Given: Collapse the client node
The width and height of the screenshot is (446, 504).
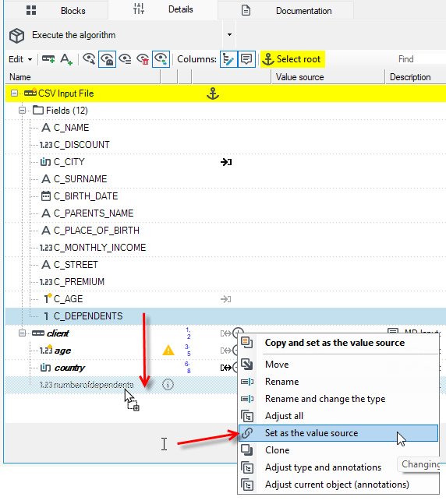Looking at the screenshot, I should pyautogui.click(x=22, y=333).
